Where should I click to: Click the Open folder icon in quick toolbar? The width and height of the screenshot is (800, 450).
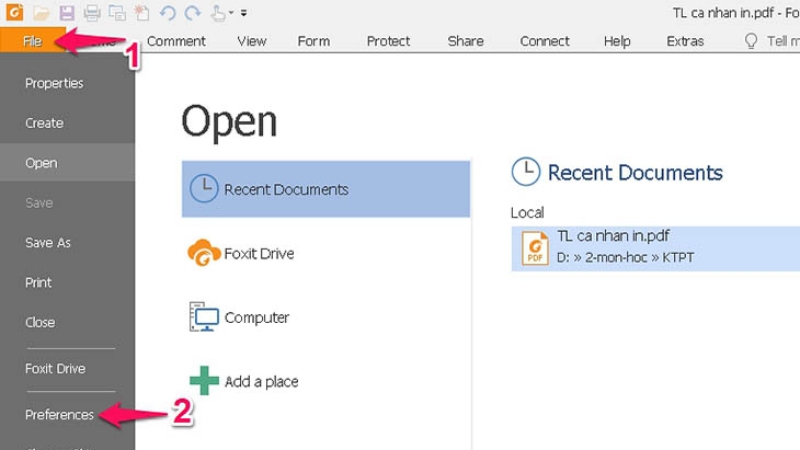click(41, 13)
